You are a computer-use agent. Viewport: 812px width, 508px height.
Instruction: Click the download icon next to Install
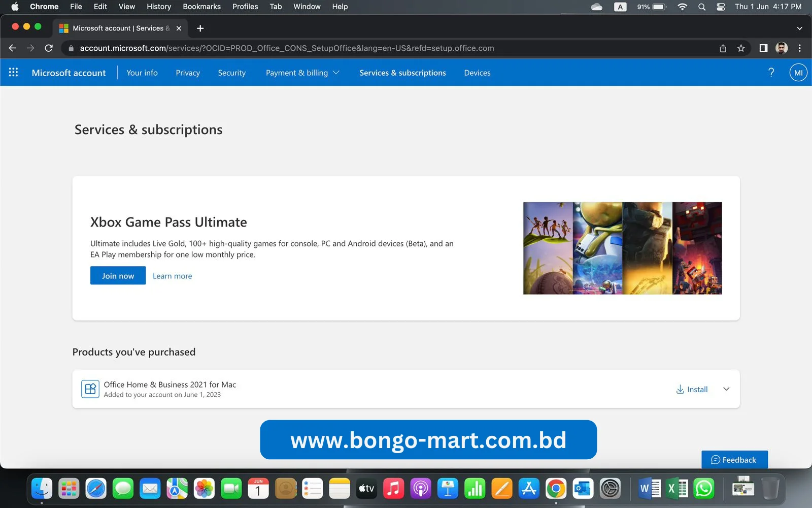coord(679,389)
